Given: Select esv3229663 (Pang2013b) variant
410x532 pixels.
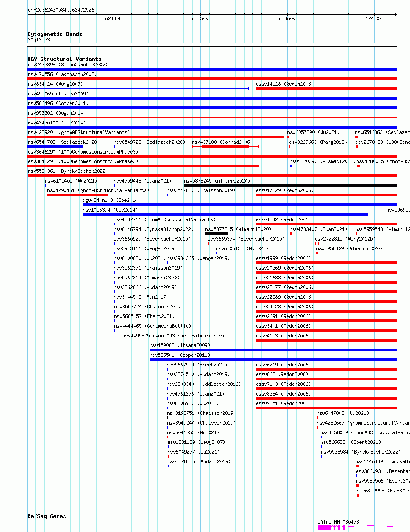Looking at the screenshot, I should pos(319,142).
